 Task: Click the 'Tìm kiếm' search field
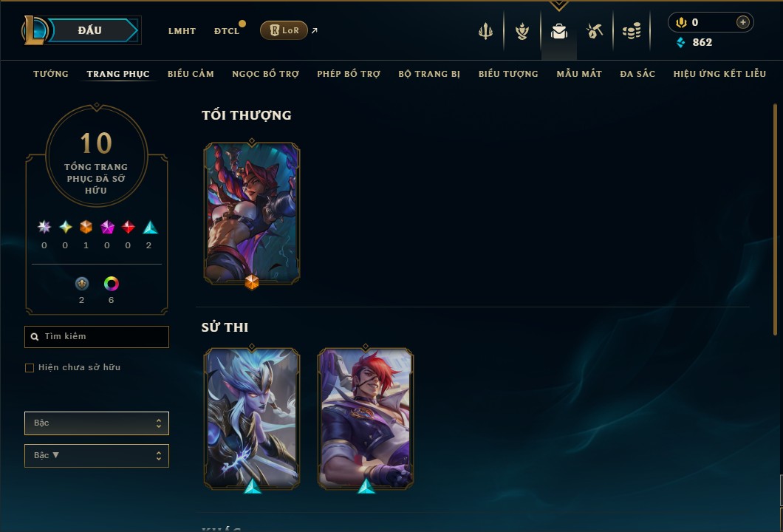(x=97, y=337)
